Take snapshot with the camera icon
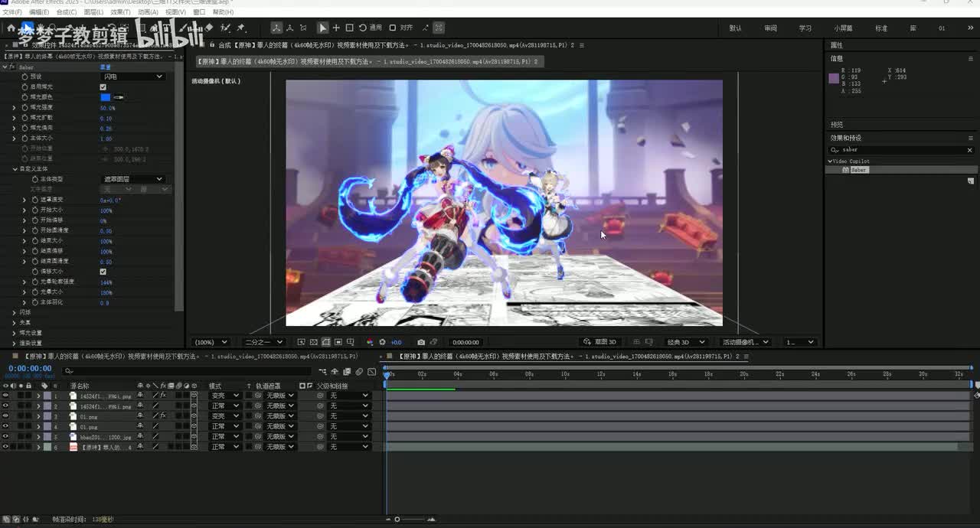Screen dimensions: 980x528 [420, 342]
